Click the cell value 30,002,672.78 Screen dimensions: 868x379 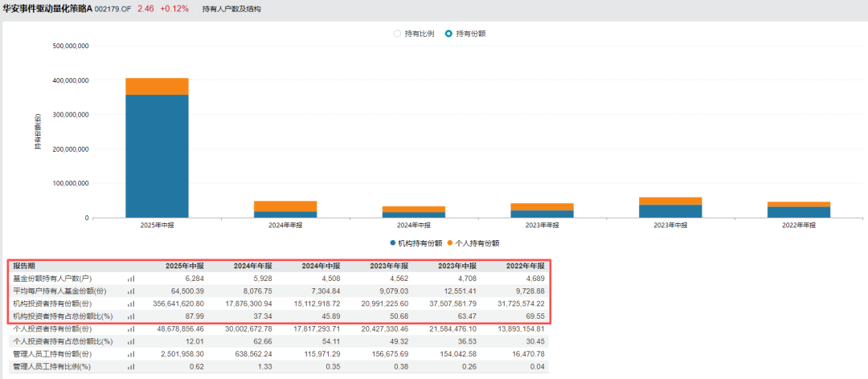coord(250,329)
